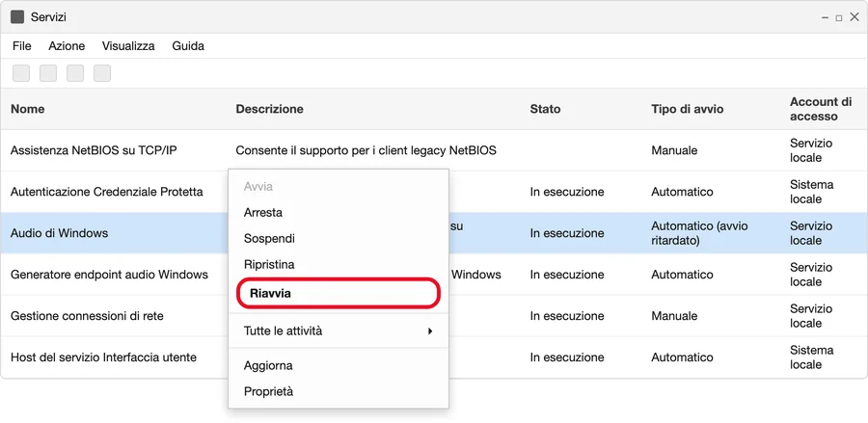
Task: Click Automatico startup type for Autenticazione Credenziale
Action: coord(682,192)
